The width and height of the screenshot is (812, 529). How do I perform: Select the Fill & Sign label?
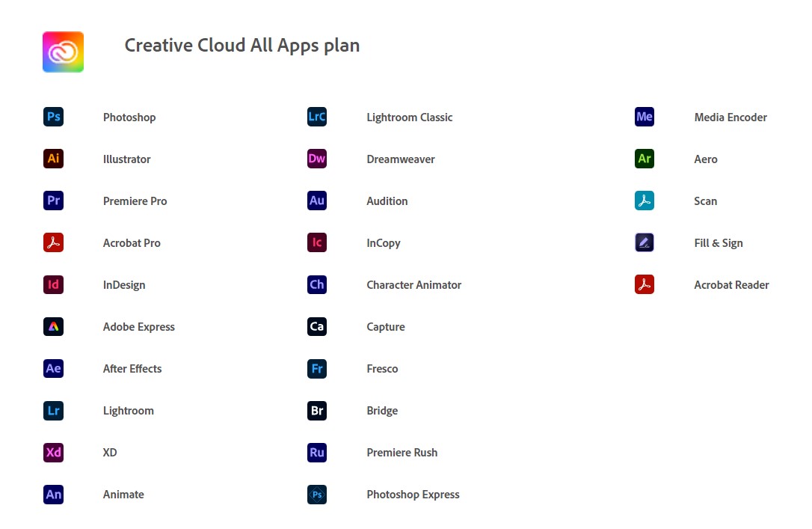(719, 243)
